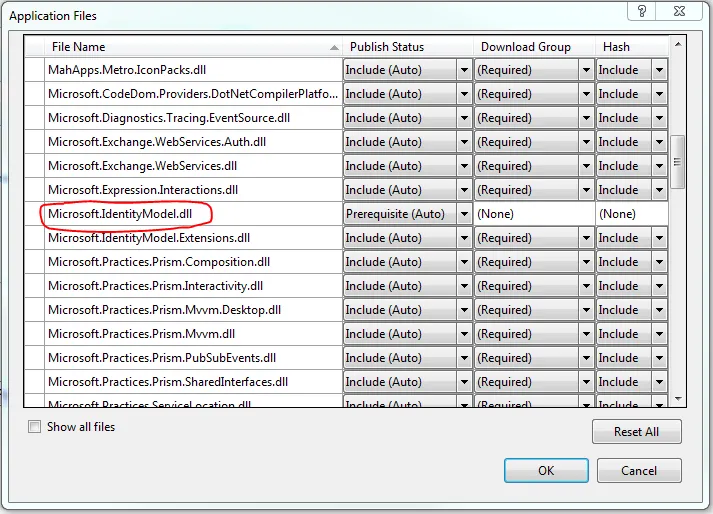Open Hash dropdown for Microsoft.Practices.Prism.Mvvm.dll
Viewport: 713px width, 514px height.
[659, 334]
